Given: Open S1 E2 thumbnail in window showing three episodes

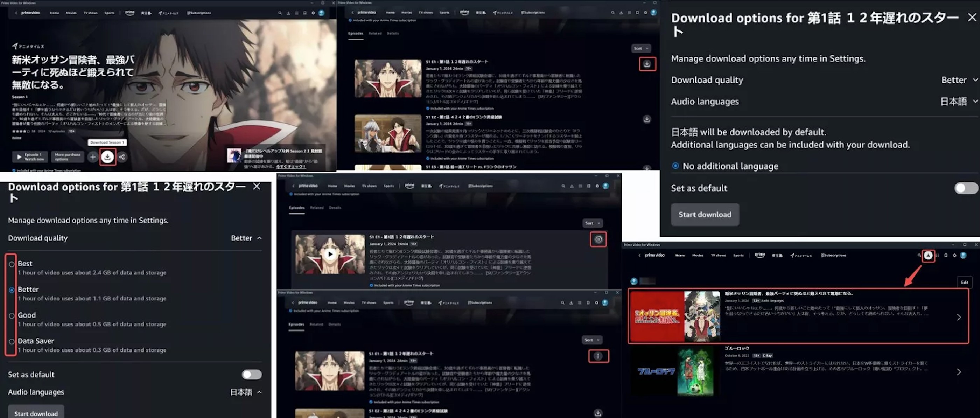Looking at the screenshot, I should click(x=388, y=134).
